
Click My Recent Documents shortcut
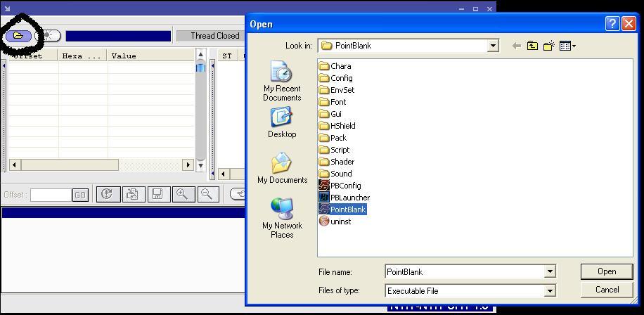pyautogui.click(x=282, y=82)
